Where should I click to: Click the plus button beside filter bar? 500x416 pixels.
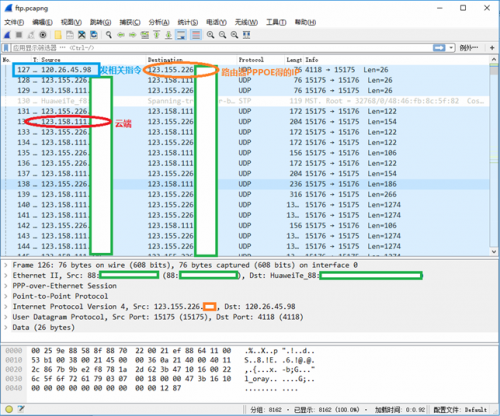point(492,48)
